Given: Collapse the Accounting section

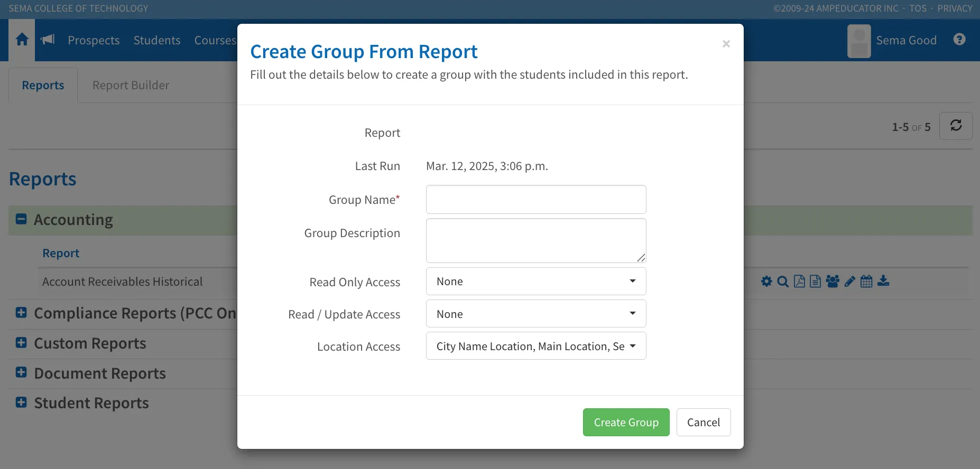Looking at the screenshot, I should coord(21,219).
